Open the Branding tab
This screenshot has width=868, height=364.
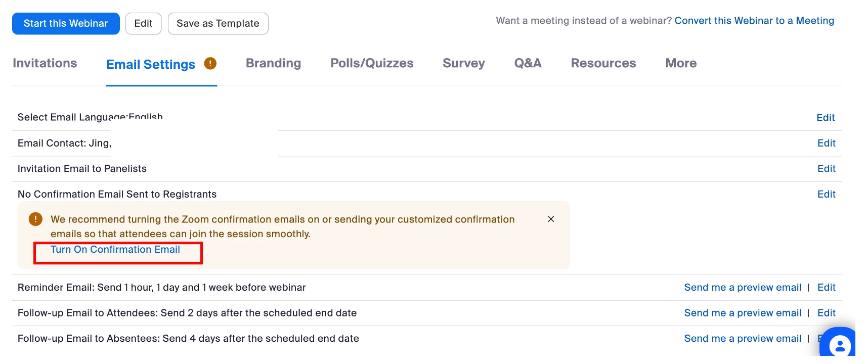273,63
